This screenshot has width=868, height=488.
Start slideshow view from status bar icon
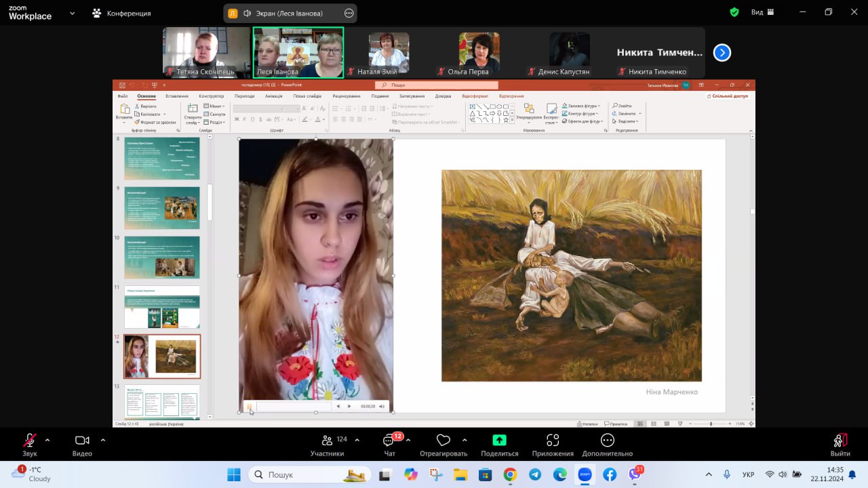[x=680, y=424]
